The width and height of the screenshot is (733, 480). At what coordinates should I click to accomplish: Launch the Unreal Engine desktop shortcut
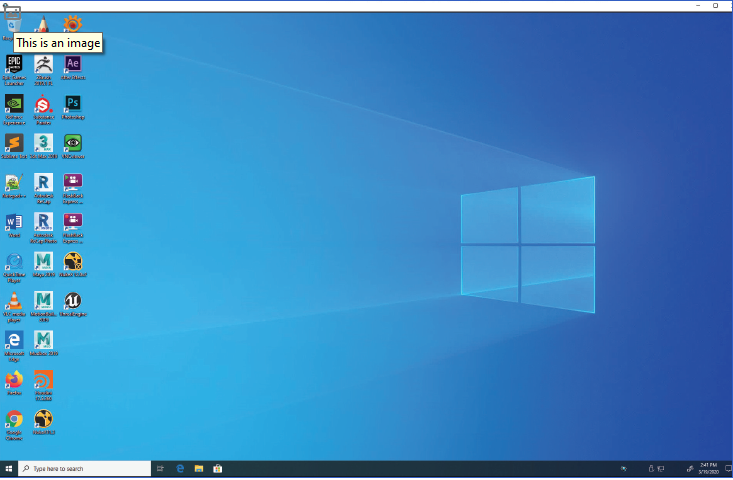pyautogui.click(x=73, y=304)
